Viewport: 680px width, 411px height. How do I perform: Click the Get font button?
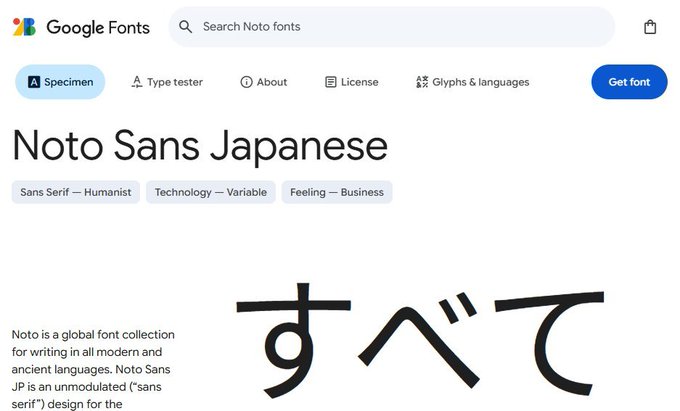pos(629,82)
